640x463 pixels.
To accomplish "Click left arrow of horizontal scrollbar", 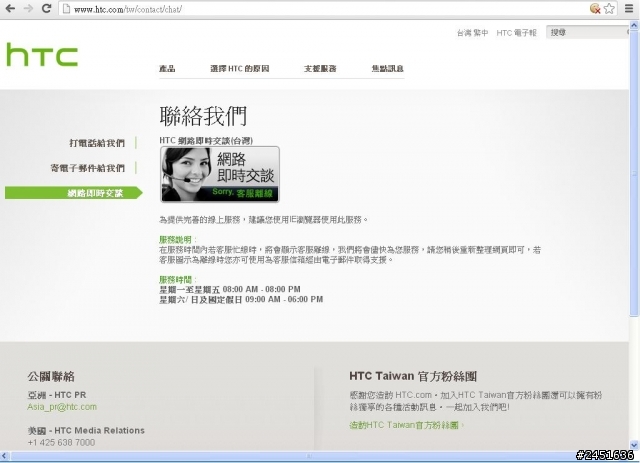I will 4,456.
